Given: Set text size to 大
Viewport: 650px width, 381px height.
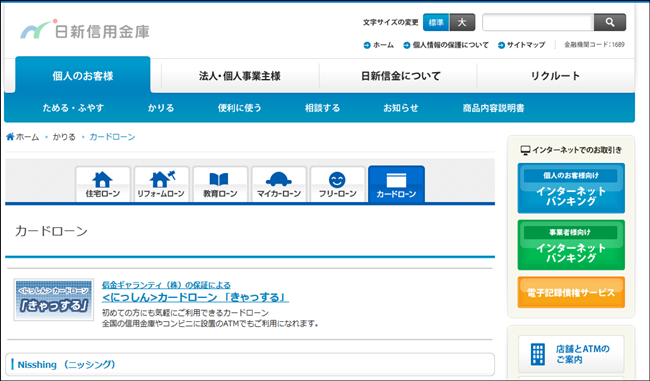Looking at the screenshot, I should 462,22.
